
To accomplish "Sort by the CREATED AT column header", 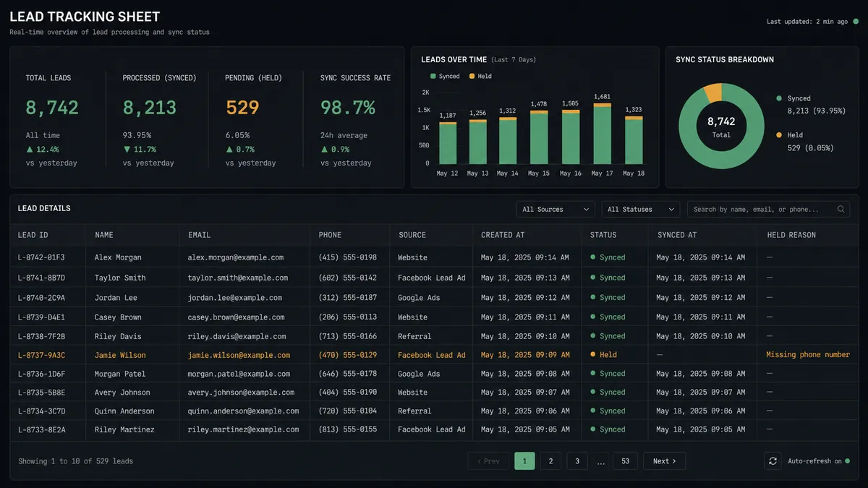I will 503,235.
